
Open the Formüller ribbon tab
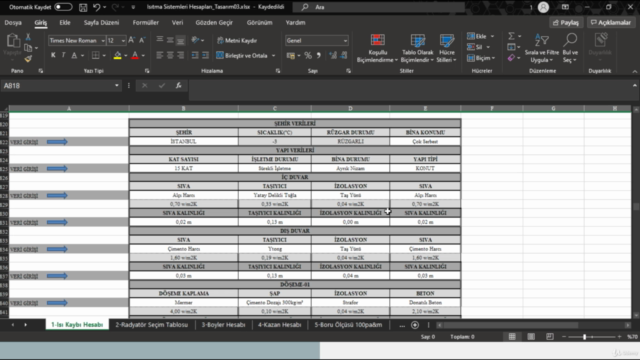click(x=145, y=22)
